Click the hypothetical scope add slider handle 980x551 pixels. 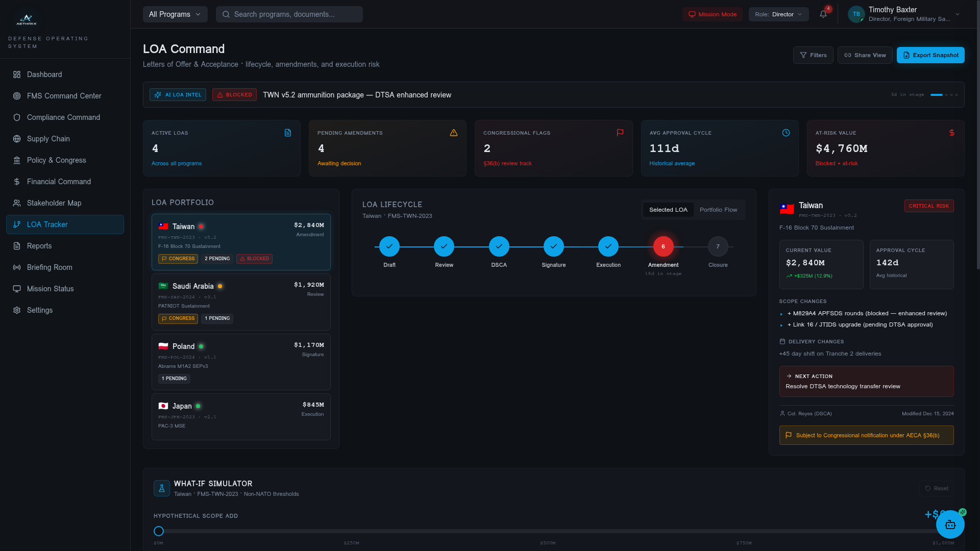(159, 531)
